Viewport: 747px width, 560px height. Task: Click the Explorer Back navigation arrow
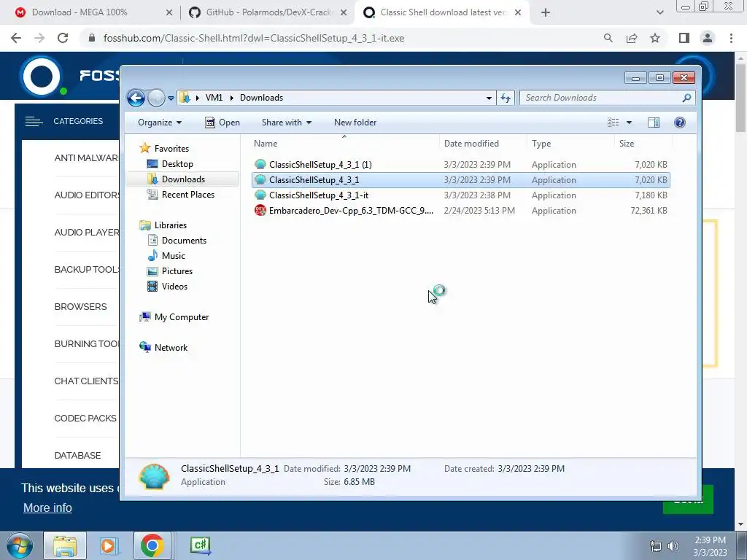pos(136,98)
